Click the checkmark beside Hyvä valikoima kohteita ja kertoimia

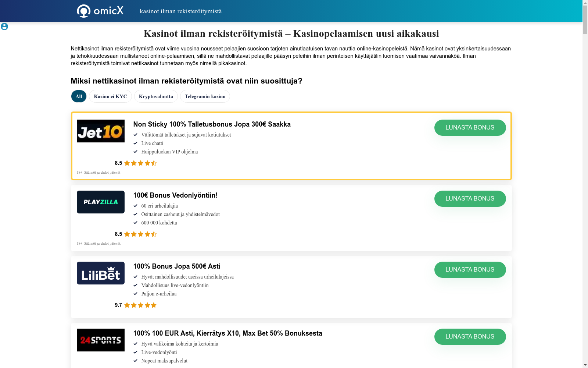tap(135, 344)
